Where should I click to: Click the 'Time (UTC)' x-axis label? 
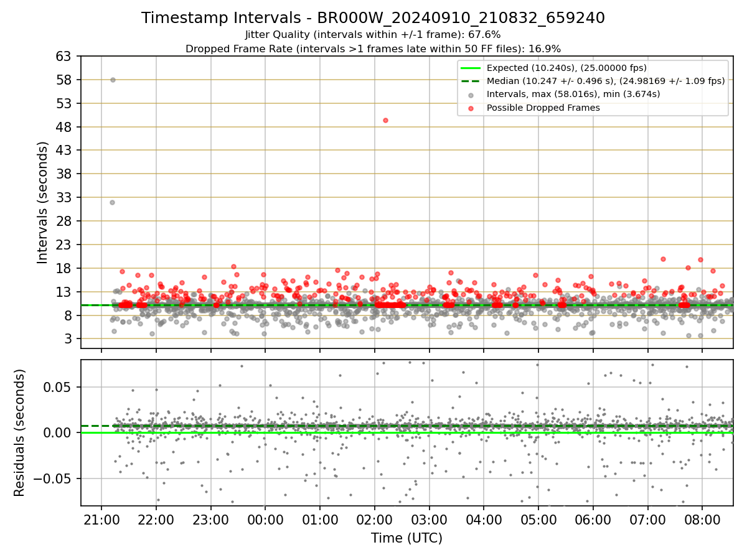point(406,538)
